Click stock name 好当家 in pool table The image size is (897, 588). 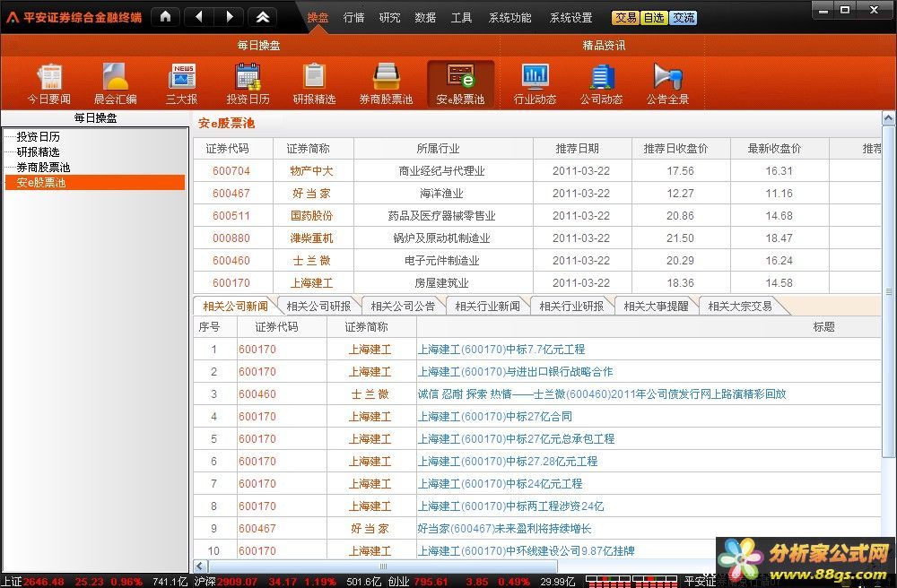311,193
